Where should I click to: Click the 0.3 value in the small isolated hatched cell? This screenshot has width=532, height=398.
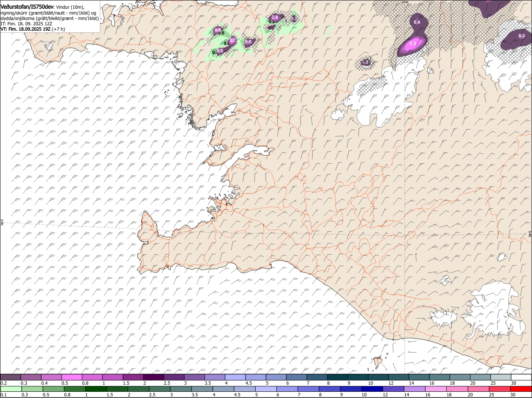(365, 62)
